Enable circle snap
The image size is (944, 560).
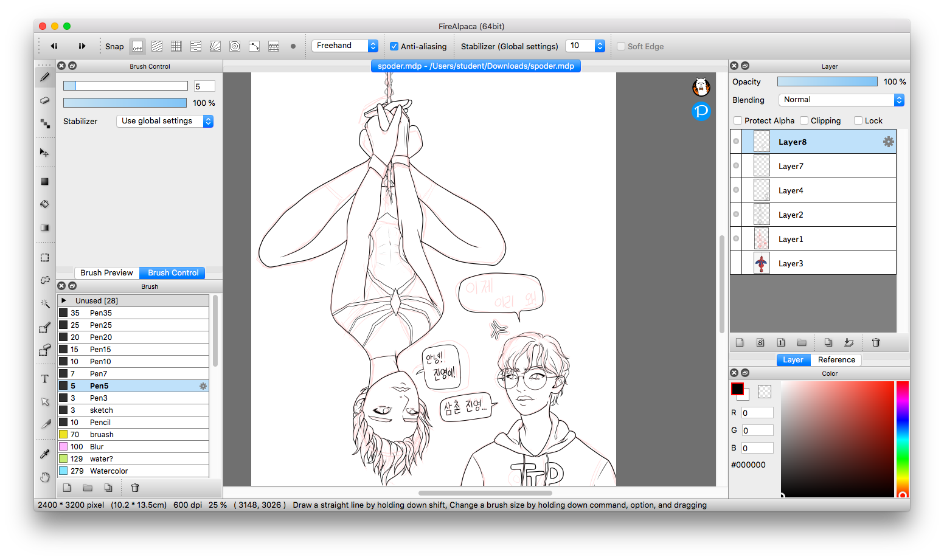[x=235, y=46]
